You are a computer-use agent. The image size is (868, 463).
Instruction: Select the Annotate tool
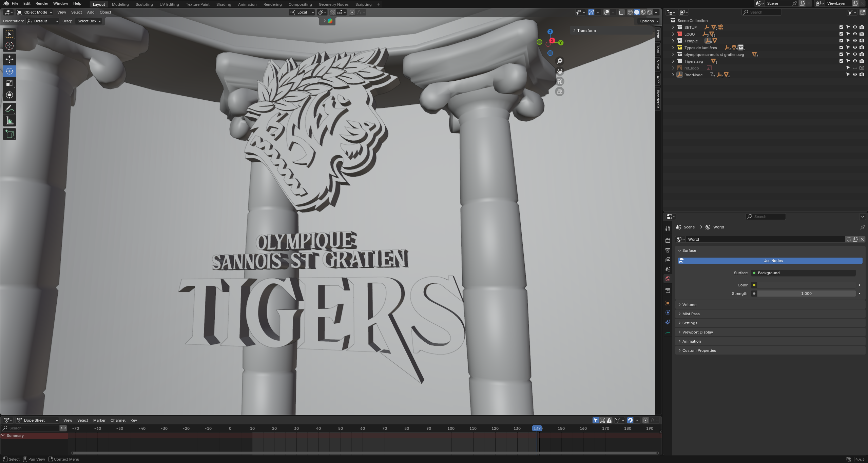point(9,108)
